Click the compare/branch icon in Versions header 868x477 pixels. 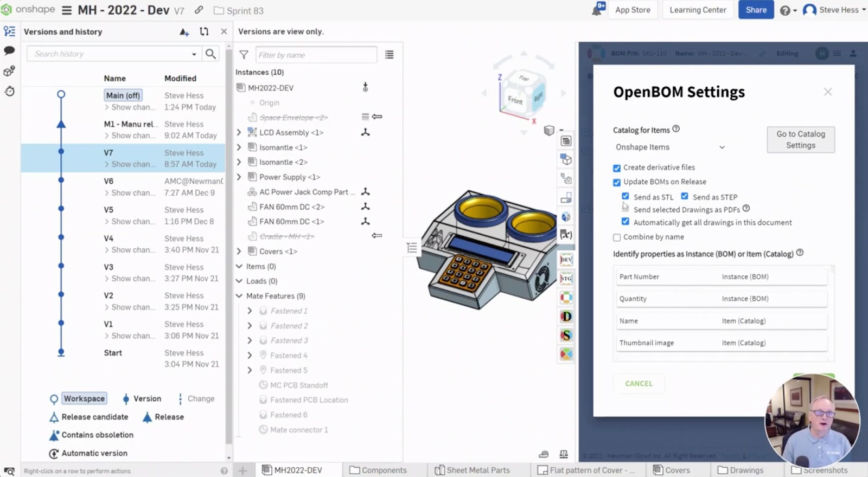(204, 31)
